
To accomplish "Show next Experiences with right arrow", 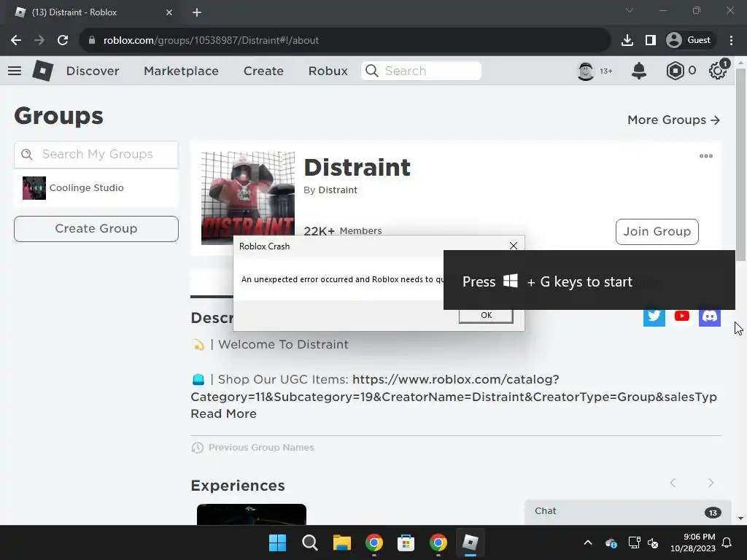I will click(711, 483).
